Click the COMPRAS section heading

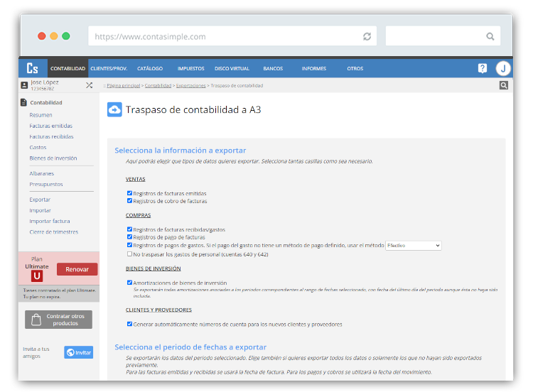click(138, 215)
